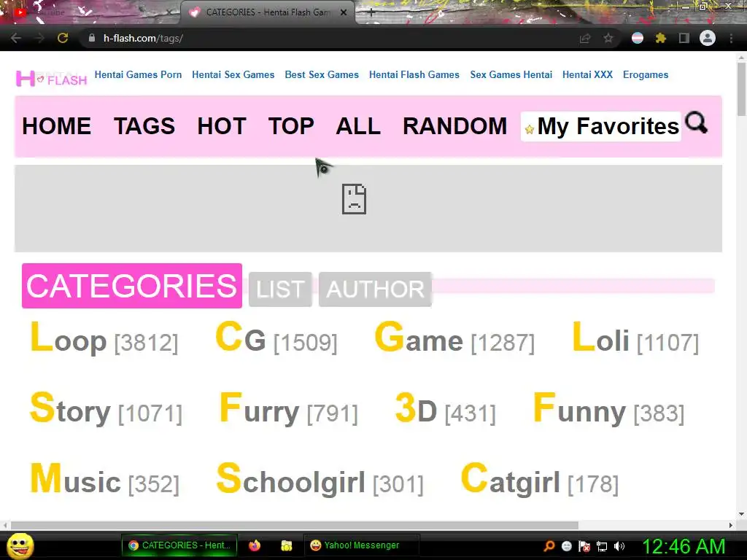Switch to the LIST tab
Screen dimensions: 747x560
280,289
